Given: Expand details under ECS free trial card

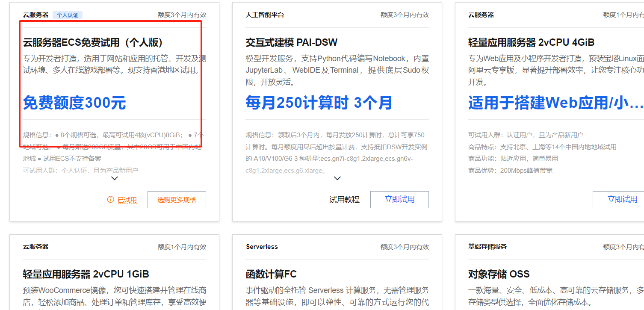Looking at the screenshot, I should click(x=114, y=178).
